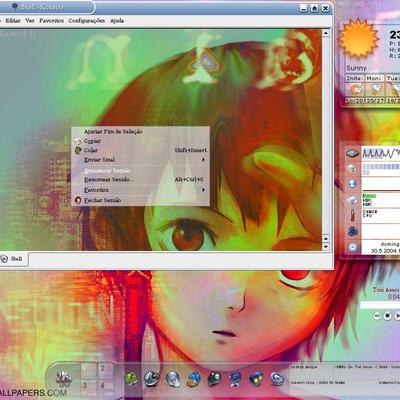Click the disc drive icon in system monitor
Image resolution: width=400 pixels, height=400 pixels.
[x=352, y=169]
